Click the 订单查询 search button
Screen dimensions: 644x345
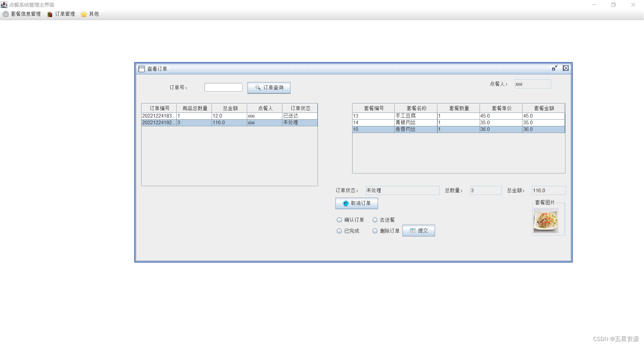point(269,88)
